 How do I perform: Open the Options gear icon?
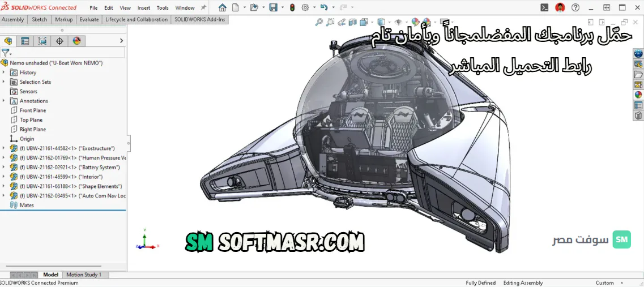[x=305, y=7]
